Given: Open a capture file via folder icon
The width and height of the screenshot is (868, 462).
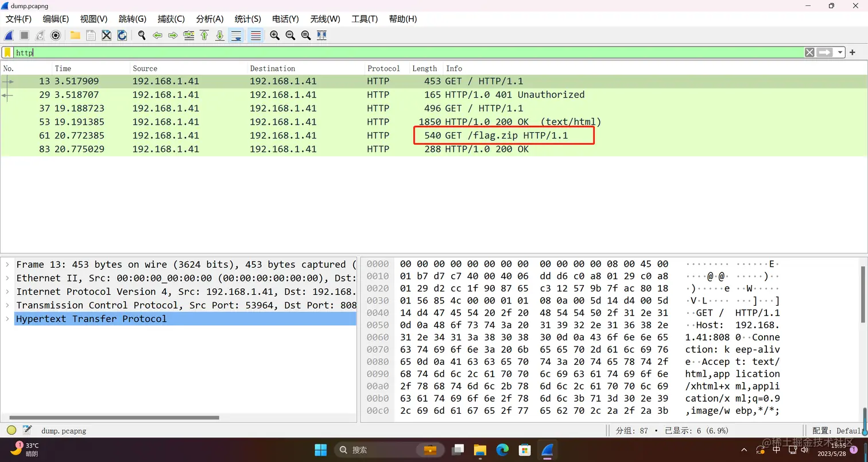Looking at the screenshot, I should [75, 36].
